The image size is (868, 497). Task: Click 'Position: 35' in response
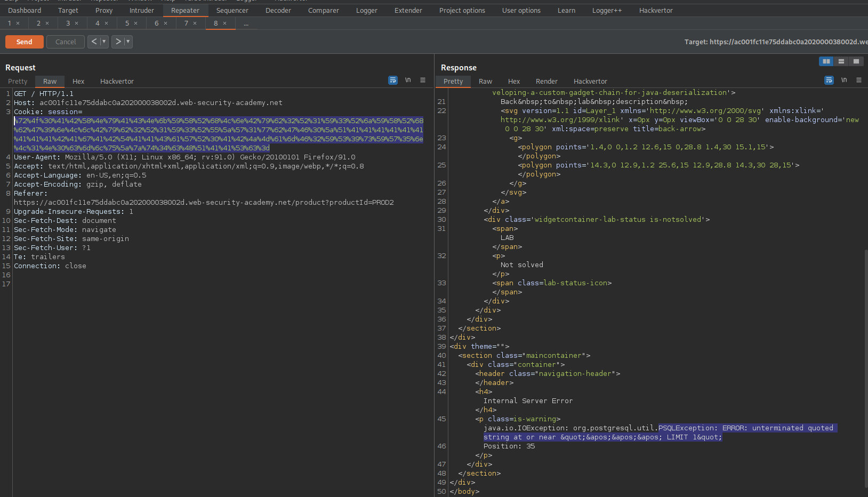pos(509,446)
